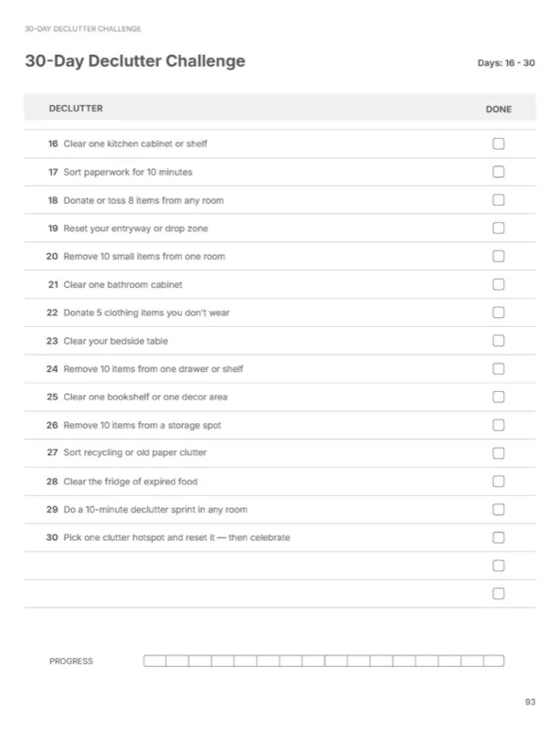Check off day 19 Reset your entryway
This screenshot has height=731, width=560.
(x=499, y=228)
